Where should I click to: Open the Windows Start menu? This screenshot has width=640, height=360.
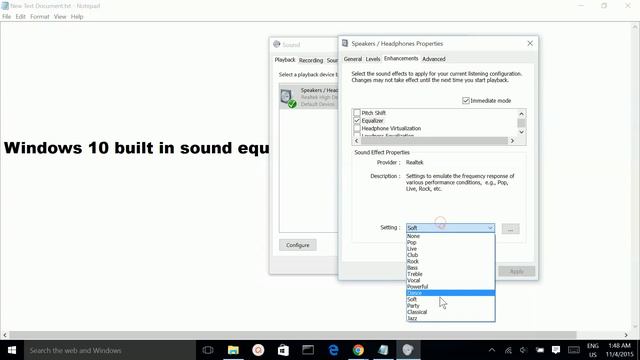[x=12, y=350]
